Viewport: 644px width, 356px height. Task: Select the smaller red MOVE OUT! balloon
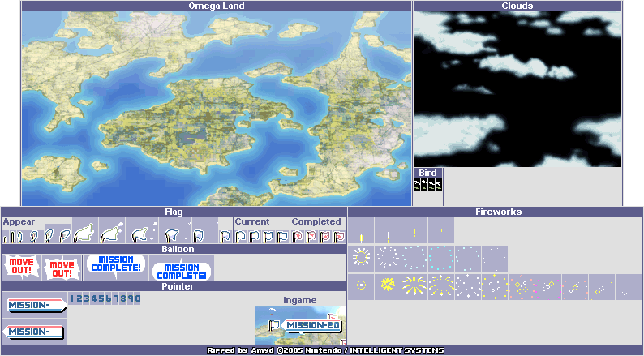click(x=60, y=268)
